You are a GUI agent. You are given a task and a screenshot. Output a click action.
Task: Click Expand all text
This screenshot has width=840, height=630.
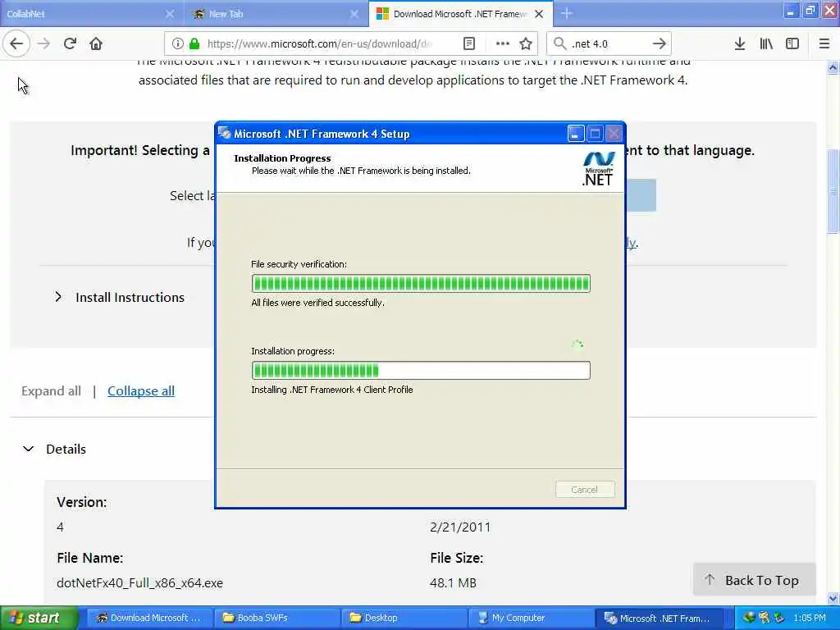[x=51, y=391]
